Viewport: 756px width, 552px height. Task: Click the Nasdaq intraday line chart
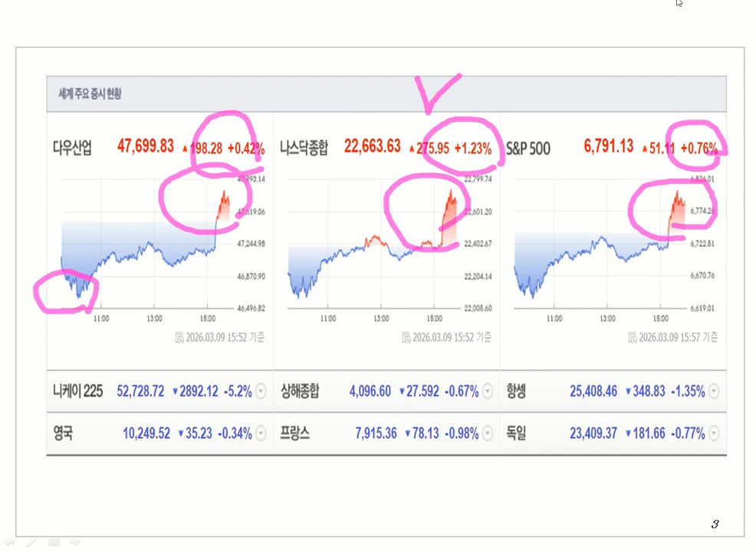point(373,244)
